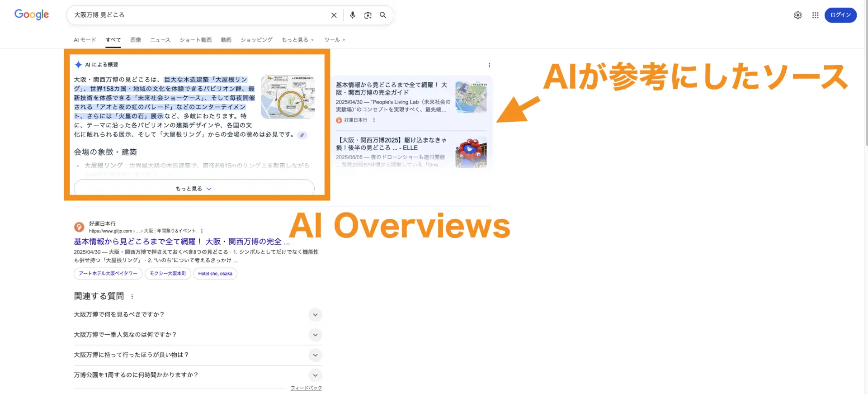Image resolution: width=868 pixels, height=394 pixels.
Task: Open source card 基本情報から見どころまで全て網羅
Action: 392,89
